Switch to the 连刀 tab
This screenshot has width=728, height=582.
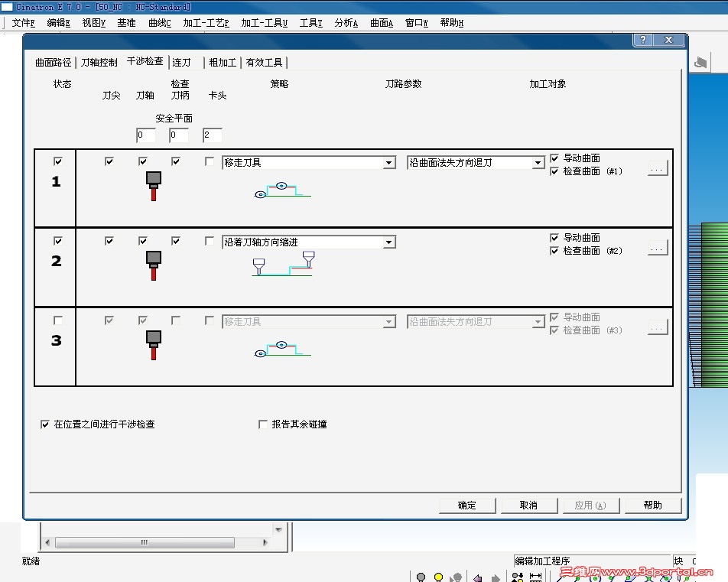(x=181, y=62)
